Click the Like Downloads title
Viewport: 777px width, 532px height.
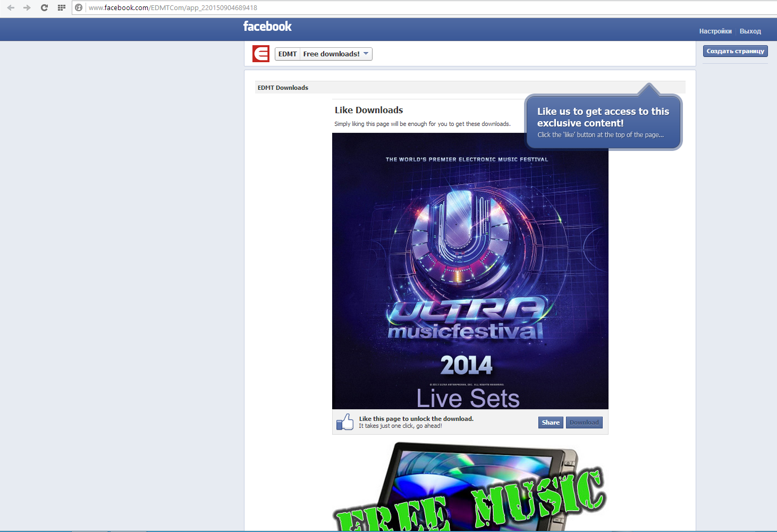[x=369, y=110]
